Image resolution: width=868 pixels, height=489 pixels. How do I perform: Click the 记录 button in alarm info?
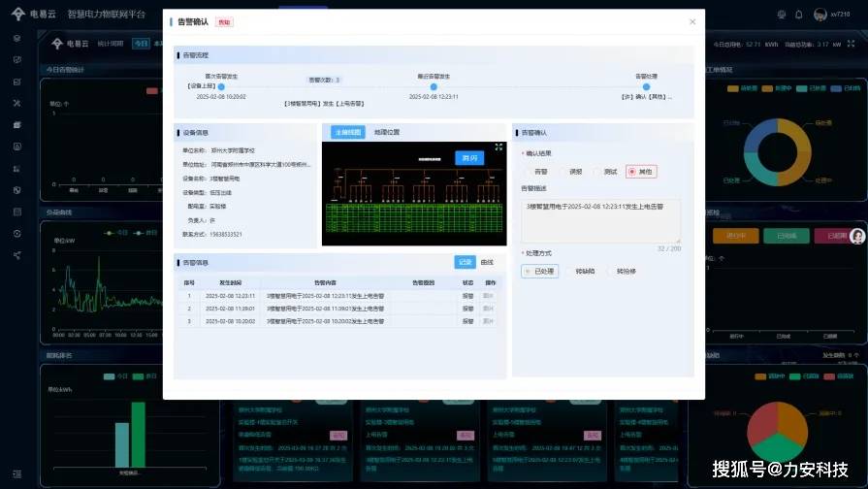[466, 262]
